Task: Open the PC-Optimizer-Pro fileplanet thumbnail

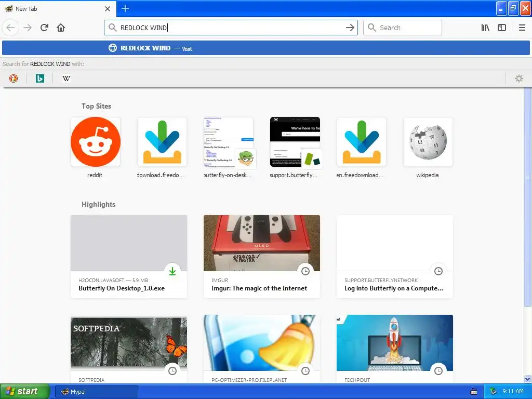Action: click(262, 343)
